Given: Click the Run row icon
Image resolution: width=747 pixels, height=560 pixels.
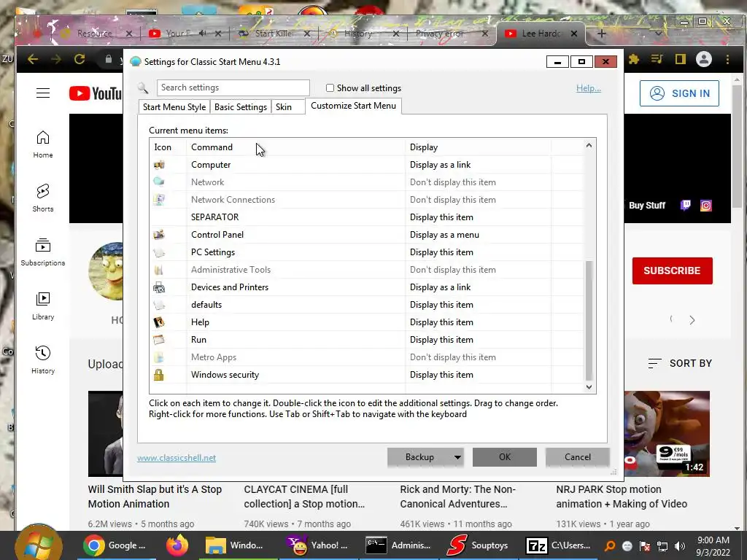Looking at the screenshot, I should pos(159,340).
